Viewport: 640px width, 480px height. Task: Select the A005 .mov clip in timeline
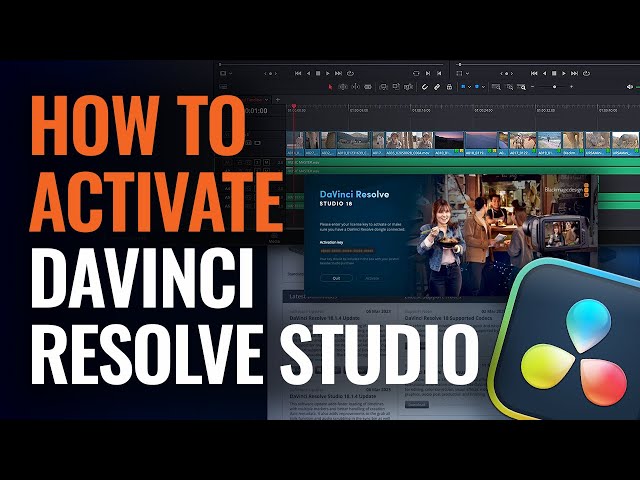409,143
